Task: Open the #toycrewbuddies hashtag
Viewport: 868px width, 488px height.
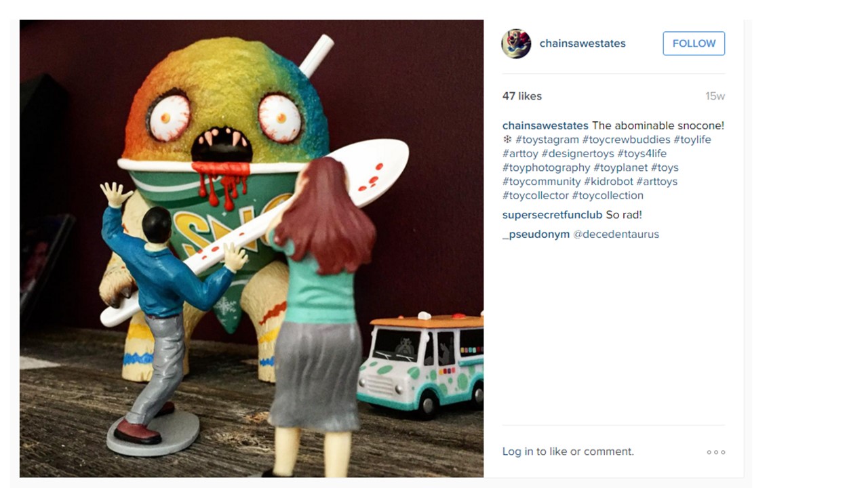Action: point(626,140)
